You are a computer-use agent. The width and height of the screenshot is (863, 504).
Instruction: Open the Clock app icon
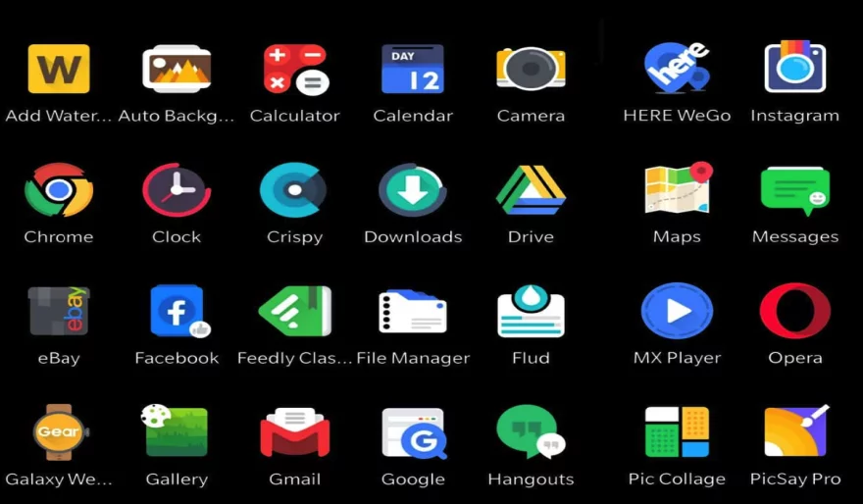[177, 190]
